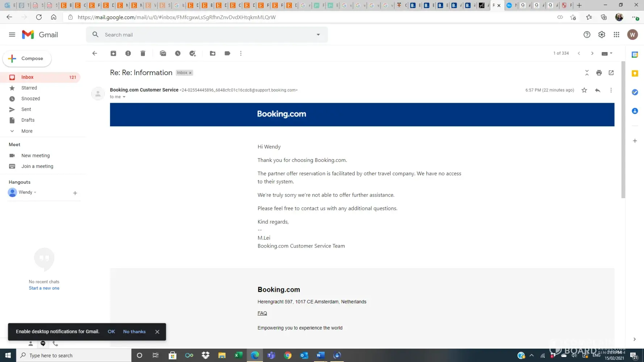Open Google Contacts in the side panel

[x=635, y=111]
